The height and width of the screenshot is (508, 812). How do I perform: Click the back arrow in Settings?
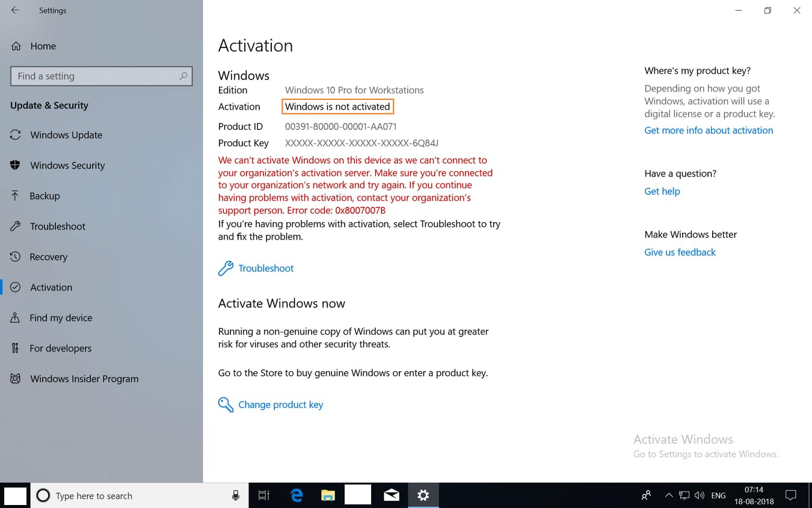pyautogui.click(x=15, y=10)
